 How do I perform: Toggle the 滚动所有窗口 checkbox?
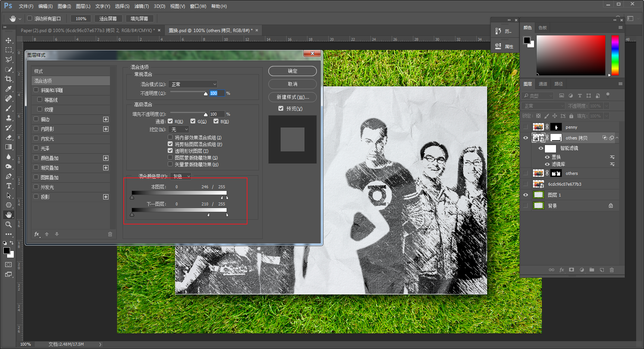point(29,18)
